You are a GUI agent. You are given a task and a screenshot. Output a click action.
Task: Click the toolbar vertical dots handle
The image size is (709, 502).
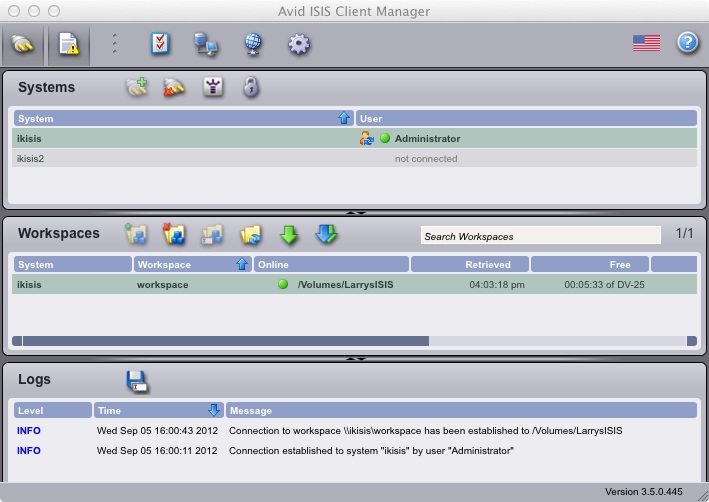pos(114,44)
